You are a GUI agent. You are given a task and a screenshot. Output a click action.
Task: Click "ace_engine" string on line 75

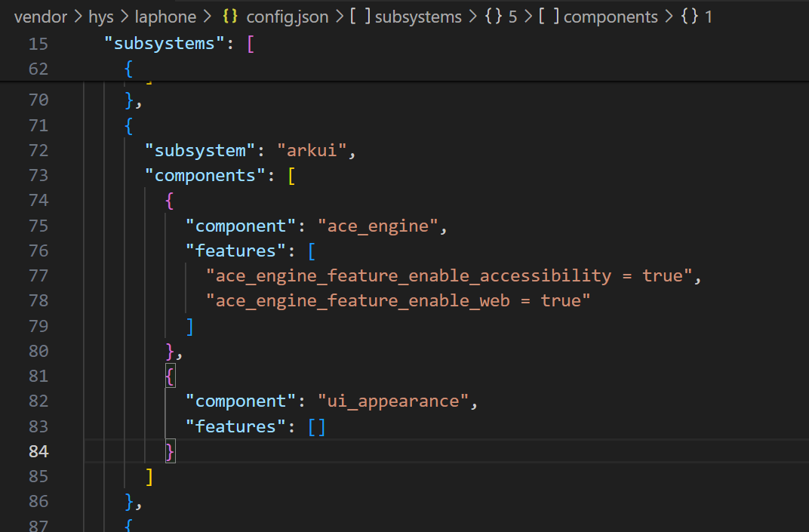(x=378, y=226)
